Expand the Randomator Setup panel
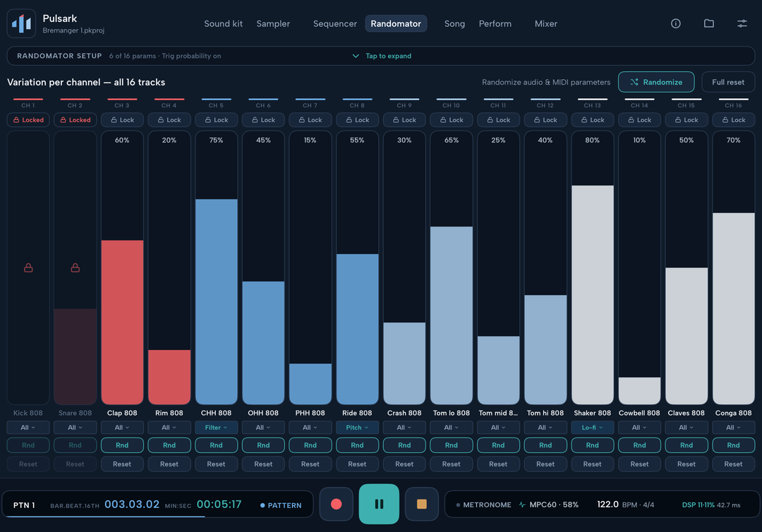 coord(381,56)
